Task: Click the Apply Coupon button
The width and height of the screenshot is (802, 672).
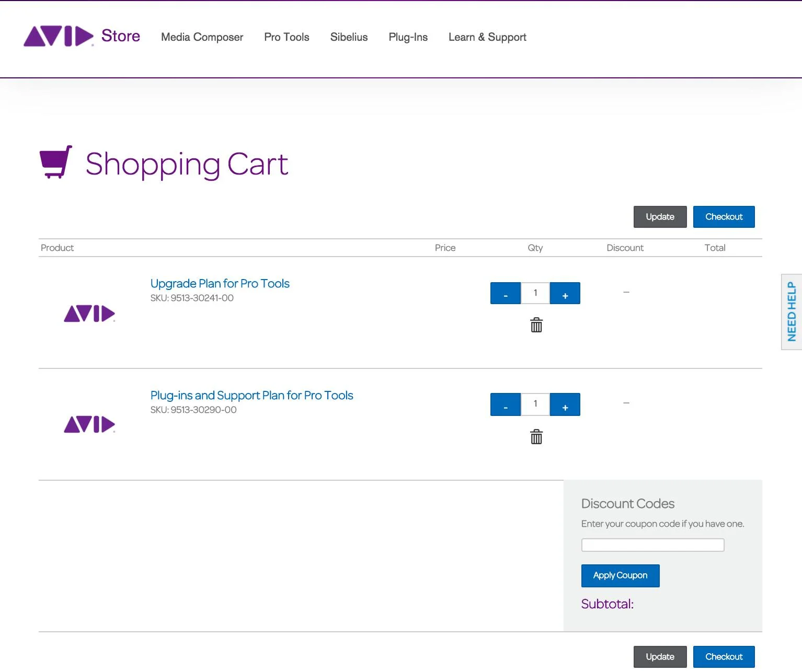Action: (x=620, y=575)
